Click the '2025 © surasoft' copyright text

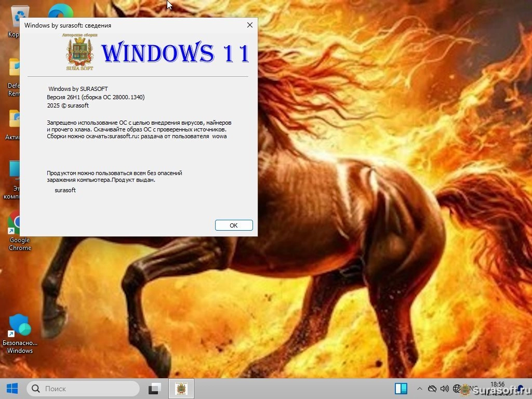pos(68,105)
